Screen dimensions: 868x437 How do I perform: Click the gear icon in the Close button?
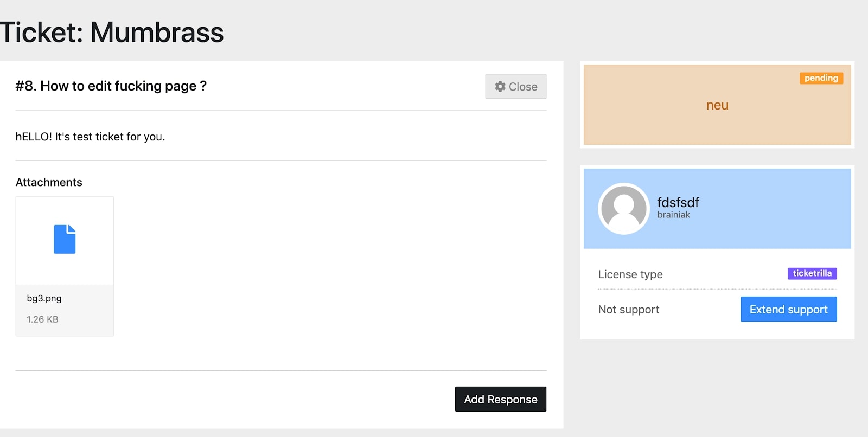coord(500,87)
